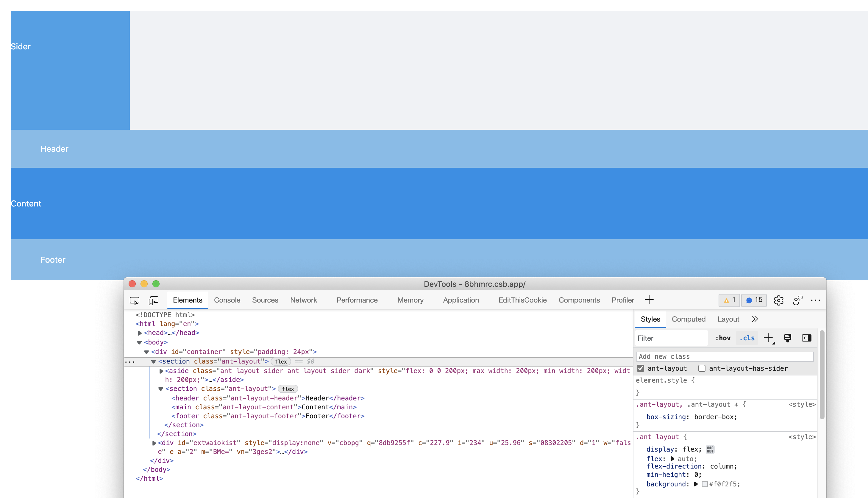Toggle common rendering emulations brush icon
This screenshot has width=868, height=498.
coord(787,338)
